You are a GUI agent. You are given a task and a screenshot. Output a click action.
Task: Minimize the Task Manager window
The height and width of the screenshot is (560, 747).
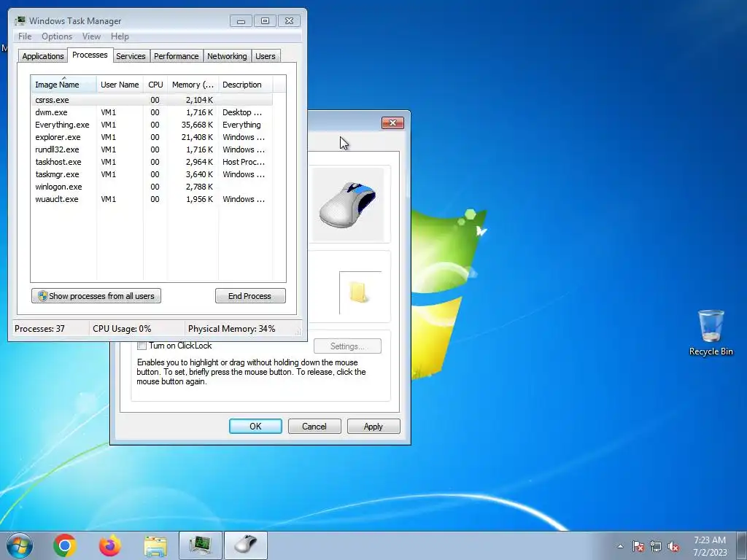point(241,21)
